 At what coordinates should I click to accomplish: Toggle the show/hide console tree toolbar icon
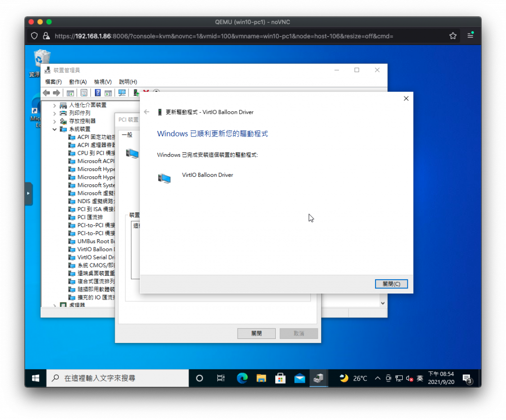pyautogui.click(x=70, y=93)
